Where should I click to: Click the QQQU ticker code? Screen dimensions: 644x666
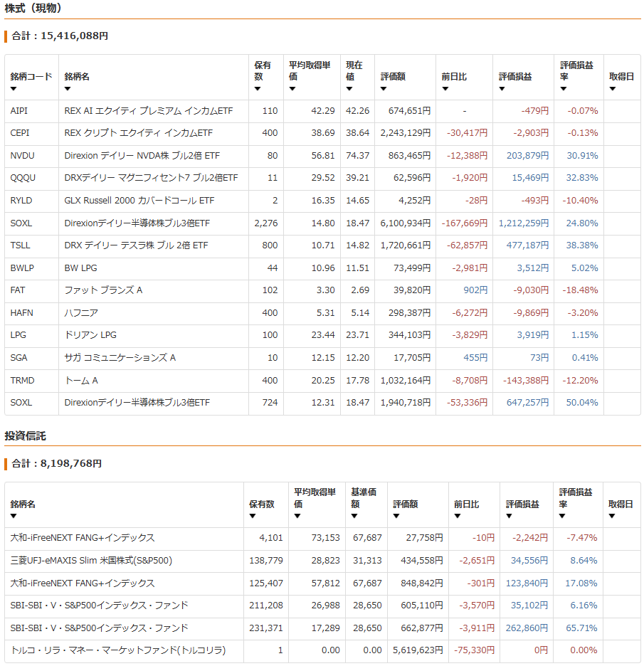pyautogui.click(x=23, y=178)
